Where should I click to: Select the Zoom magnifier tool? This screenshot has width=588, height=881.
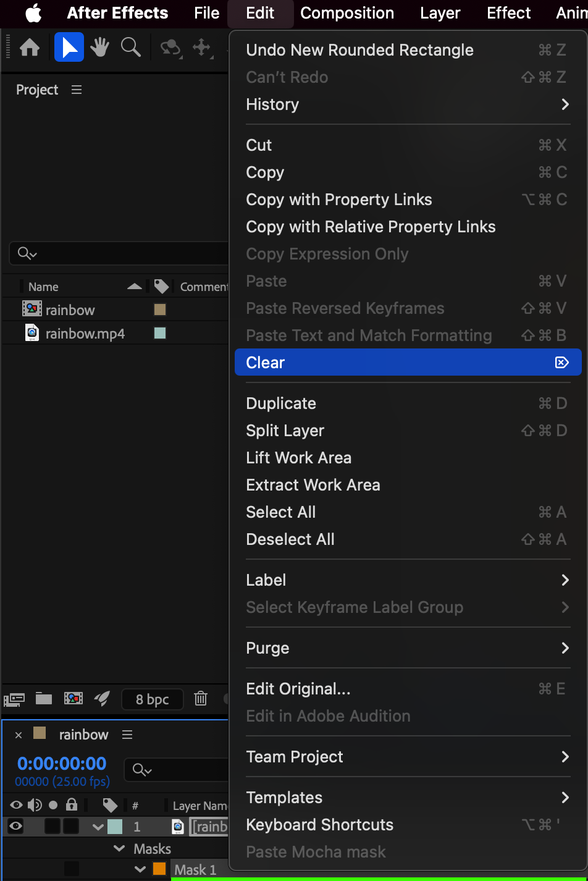130,48
